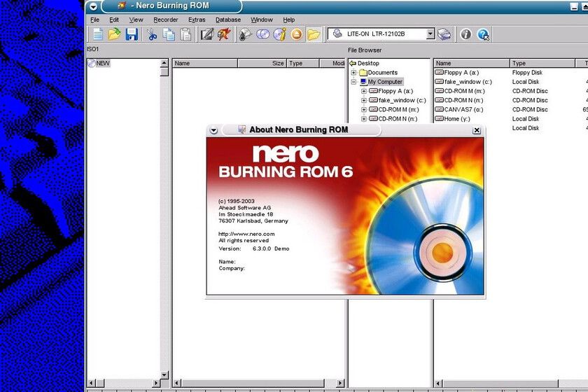
Task: Select CANVAS7 (o:) in the file list
Action: 463,109
